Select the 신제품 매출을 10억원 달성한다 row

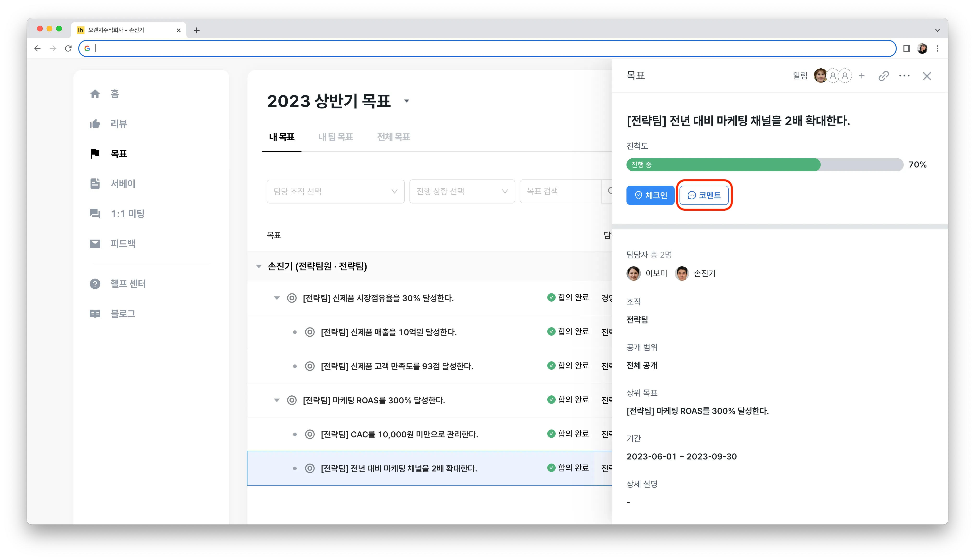tap(429, 332)
